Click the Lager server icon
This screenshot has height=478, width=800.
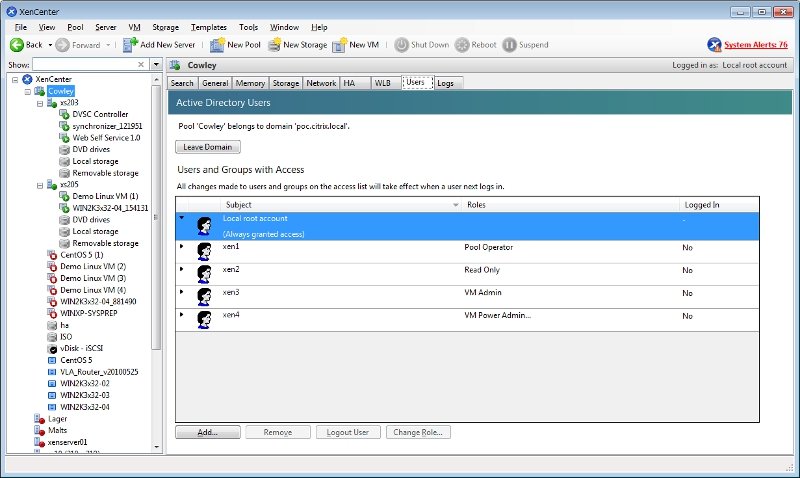pyautogui.click(x=39, y=419)
